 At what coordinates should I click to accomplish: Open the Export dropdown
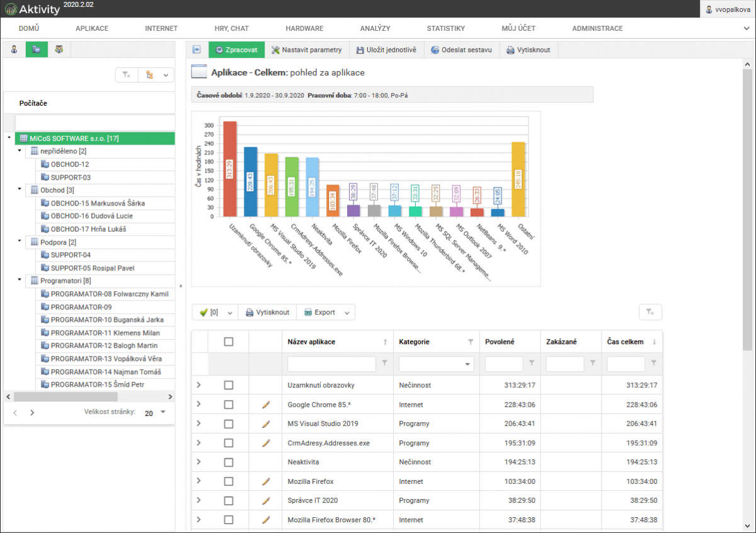pos(325,312)
